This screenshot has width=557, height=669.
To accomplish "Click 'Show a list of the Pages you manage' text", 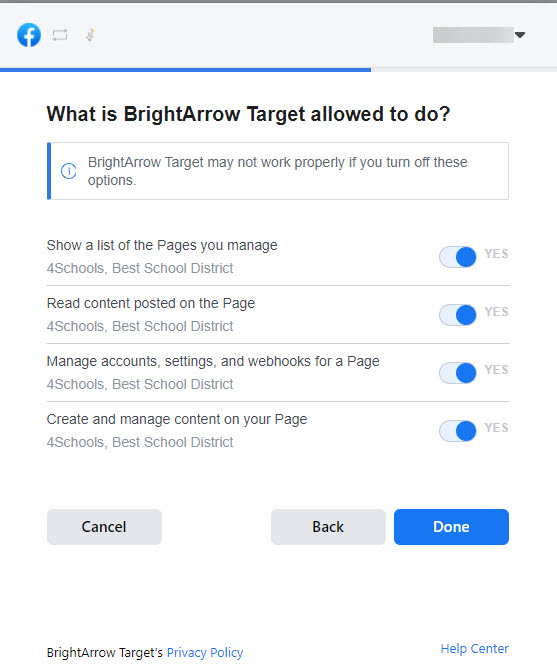I will tap(162, 245).
